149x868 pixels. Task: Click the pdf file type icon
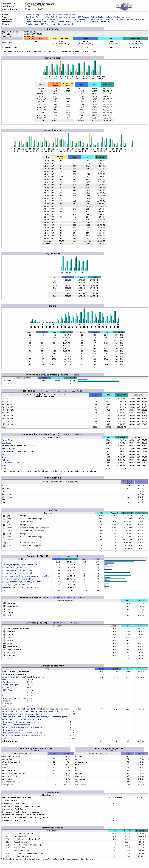tap(4, 543)
